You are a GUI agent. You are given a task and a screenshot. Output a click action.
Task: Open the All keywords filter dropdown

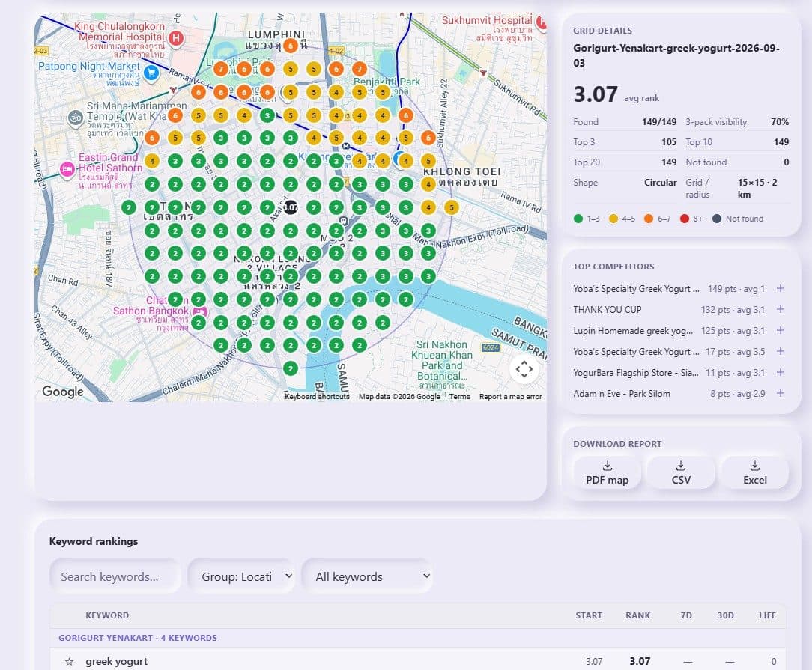click(x=368, y=576)
